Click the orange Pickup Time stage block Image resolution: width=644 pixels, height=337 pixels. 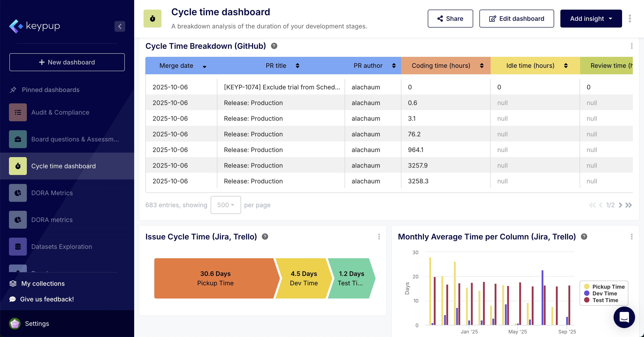tap(215, 278)
